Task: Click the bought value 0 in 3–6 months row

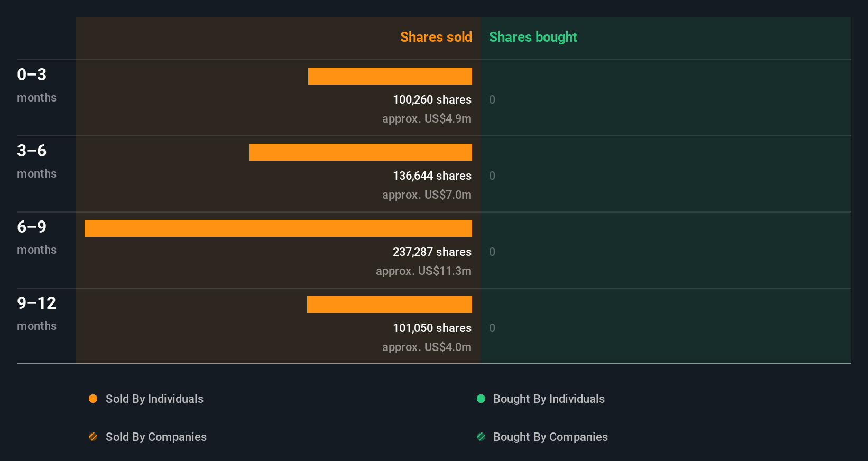Action: click(492, 176)
